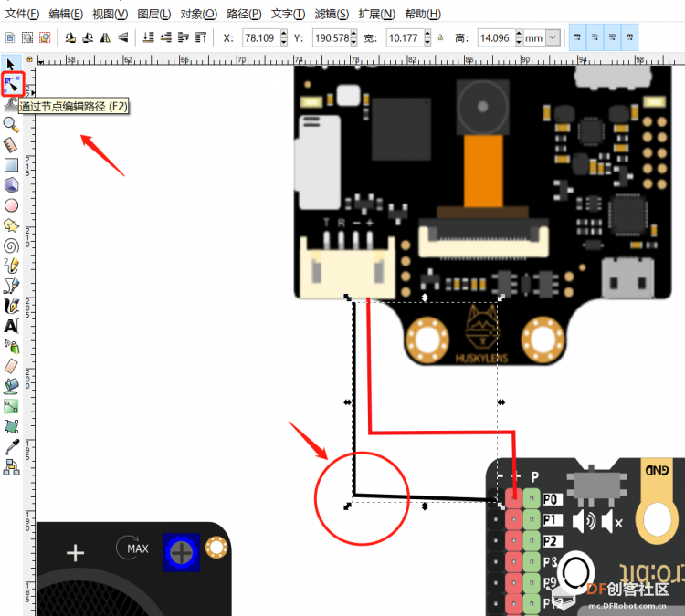Toggle move gradients with object option
Image resolution: width=685 pixels, height=616 pixels.
coord(612,37)
